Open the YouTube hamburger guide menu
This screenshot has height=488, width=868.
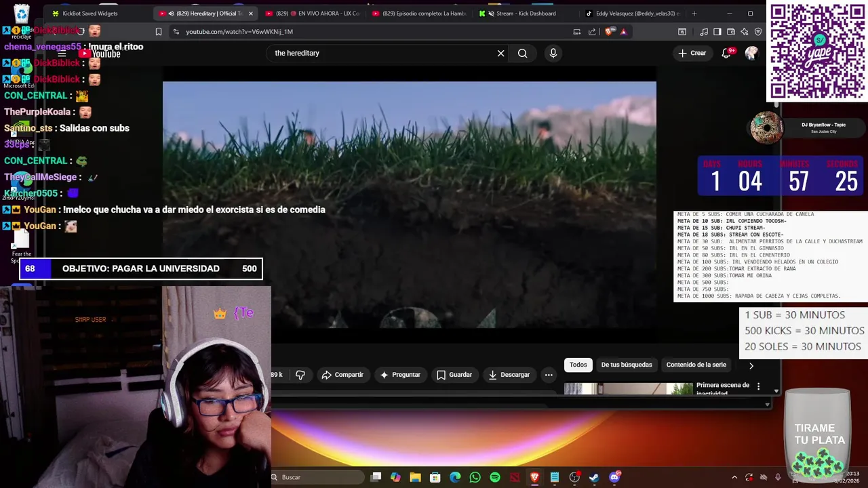tap(61, 54)
